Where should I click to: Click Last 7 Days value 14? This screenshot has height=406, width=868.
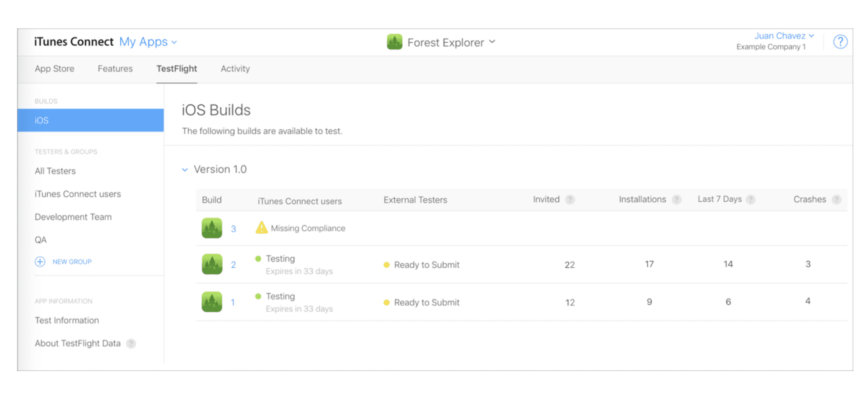[x=728, y=264]
